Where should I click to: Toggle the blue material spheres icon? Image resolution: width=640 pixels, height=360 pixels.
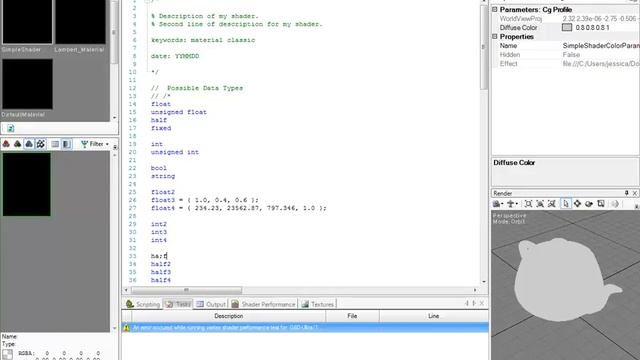click(x=29, y=144)
